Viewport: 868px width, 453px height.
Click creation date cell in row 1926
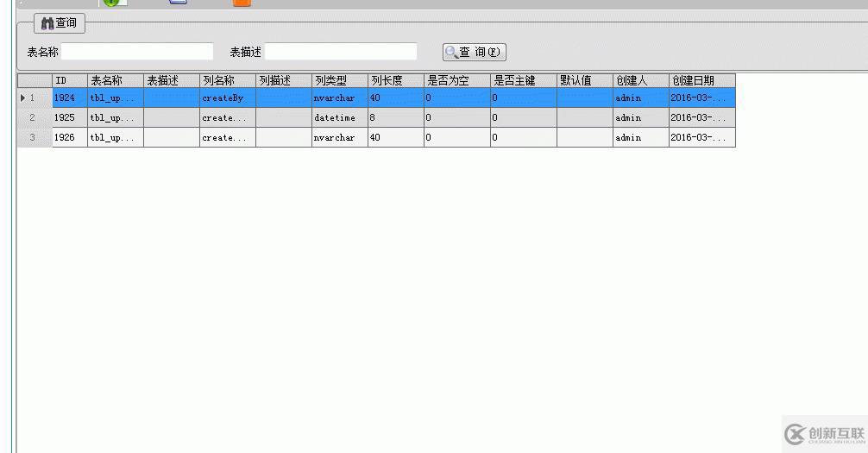(x=702, y=137)
